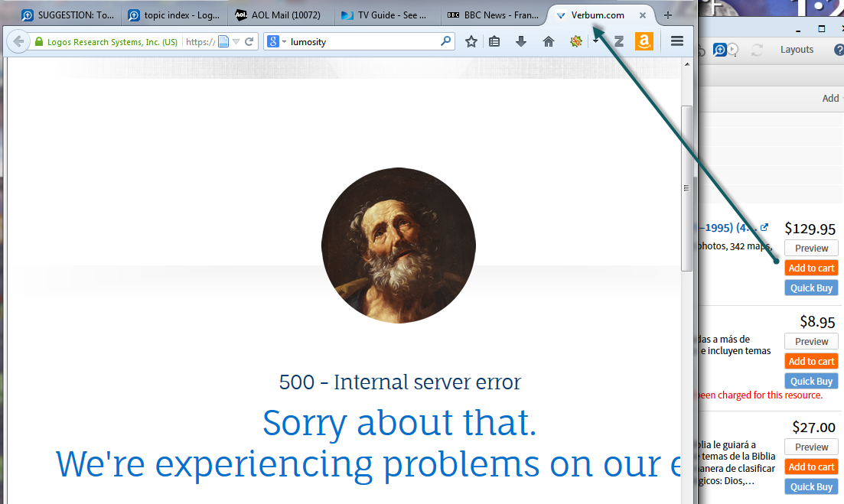844x504 pixels.
Task: Maximize the Logos window behind
Action: [x=821, y=29]
